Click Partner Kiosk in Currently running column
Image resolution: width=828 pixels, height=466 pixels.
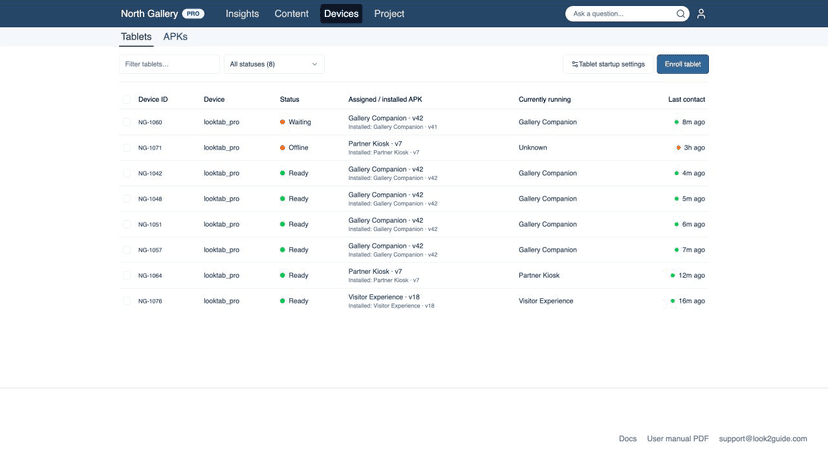[x=539, y=275]
